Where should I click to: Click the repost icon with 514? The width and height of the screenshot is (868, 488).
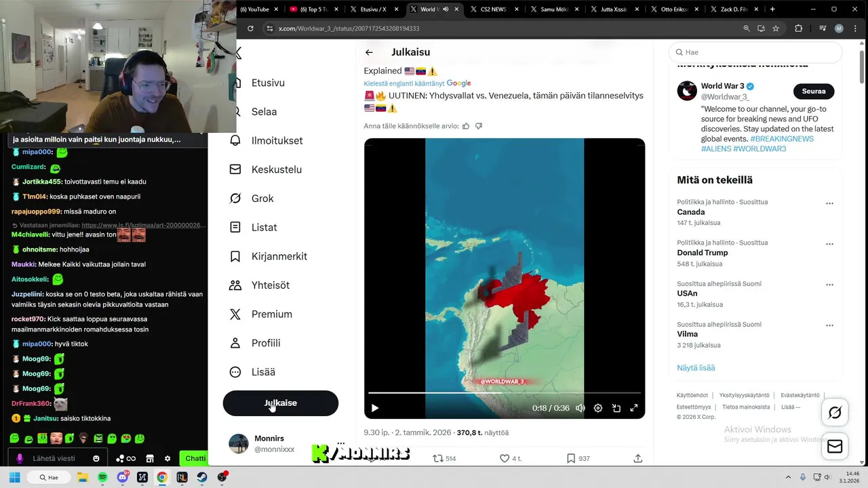coord(438,459)
